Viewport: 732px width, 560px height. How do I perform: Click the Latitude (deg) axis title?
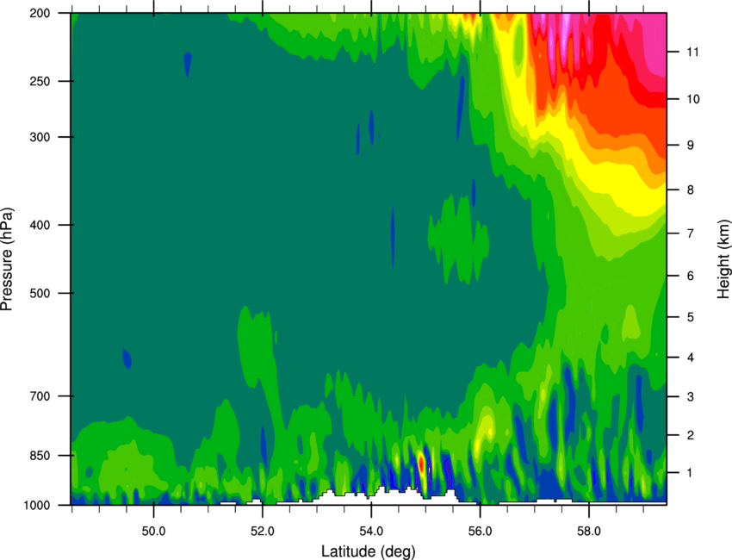click(369, 551)
